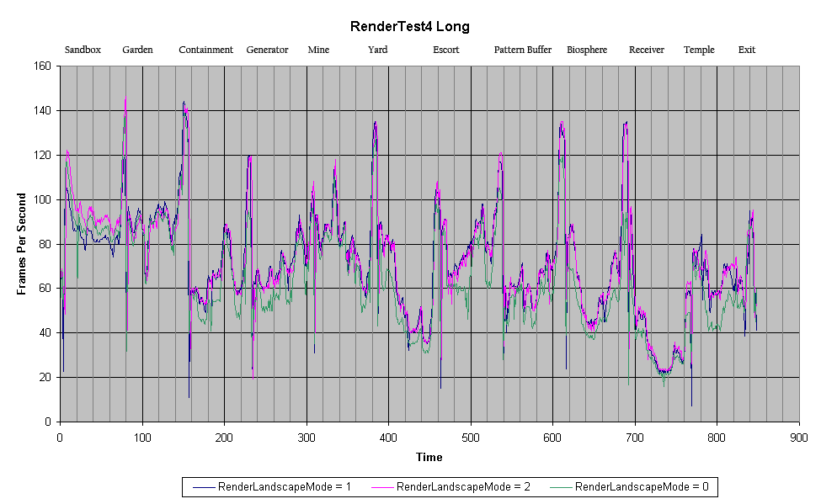Click legend text "RenderLandscapeMode = 1"

[x=285, y=487]
